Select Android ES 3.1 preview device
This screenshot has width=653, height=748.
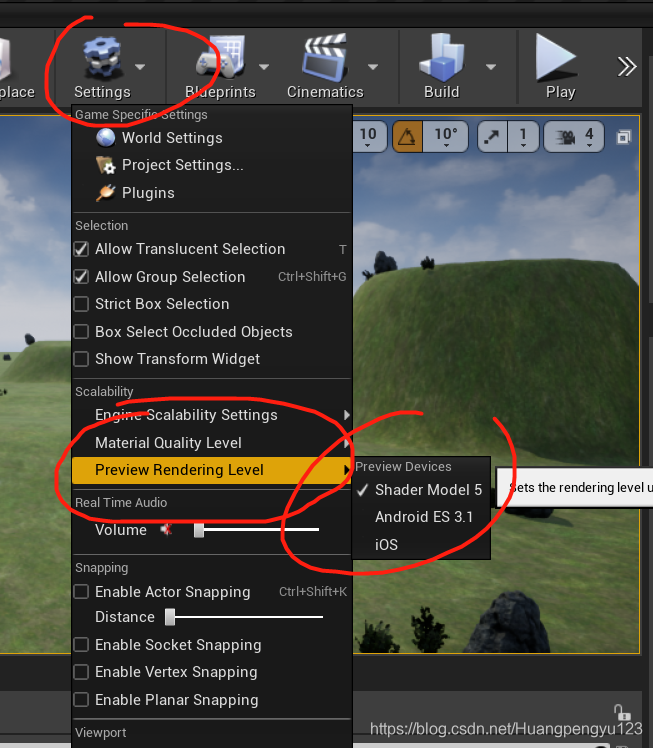[x=422, y=517]
